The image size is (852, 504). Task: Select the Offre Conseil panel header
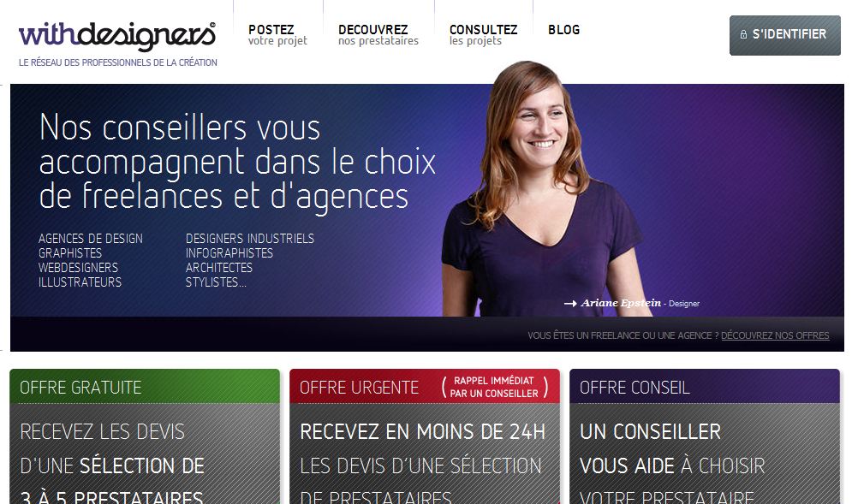704,387
